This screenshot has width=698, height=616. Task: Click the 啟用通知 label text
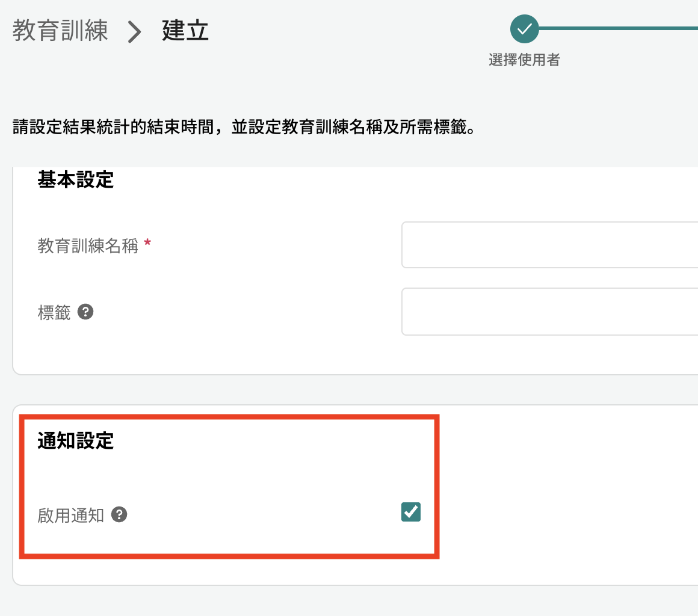(x=71, y=516)
